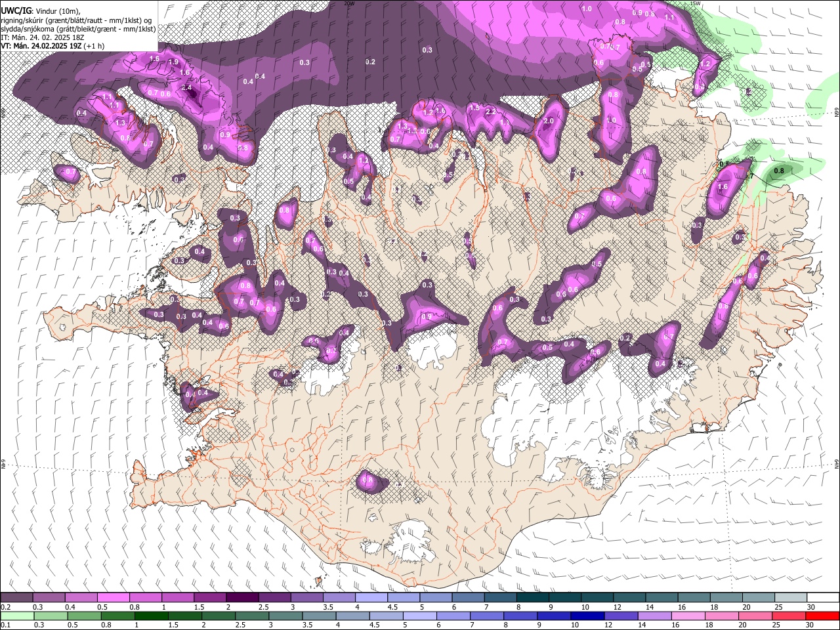This screenshot has width=840, height=630.
Task: Click the '12' label in lower legend
Action: (608, 625)
